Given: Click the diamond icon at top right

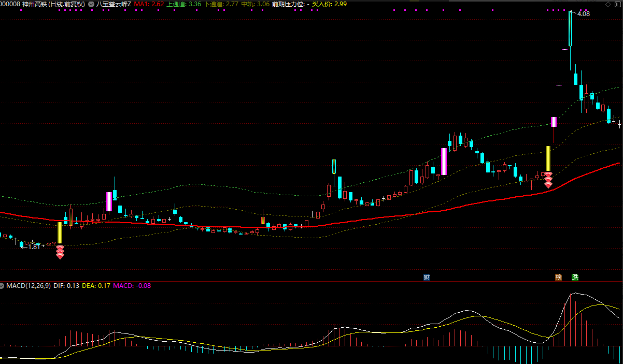Looking at the screenshot, I should point(608,4).
